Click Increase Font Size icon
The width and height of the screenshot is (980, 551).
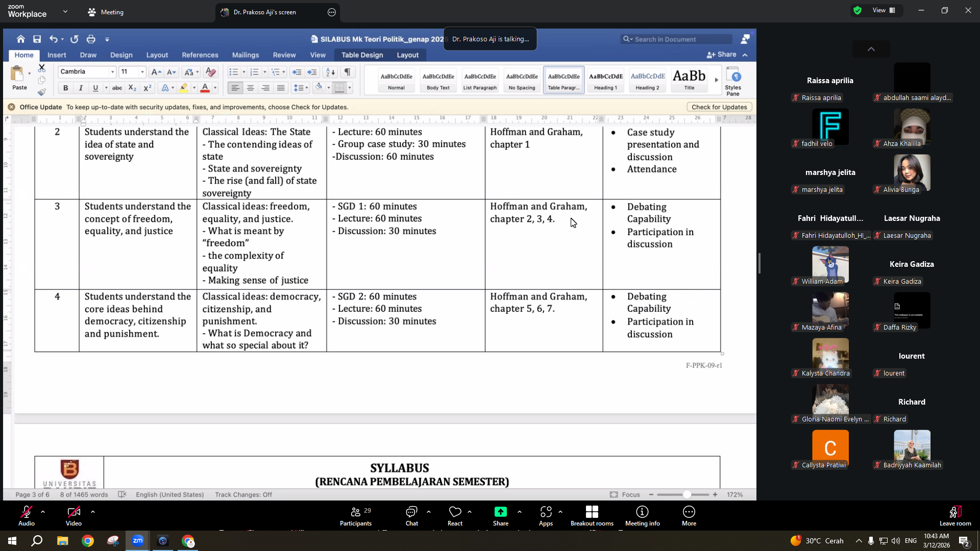[156, 72]
